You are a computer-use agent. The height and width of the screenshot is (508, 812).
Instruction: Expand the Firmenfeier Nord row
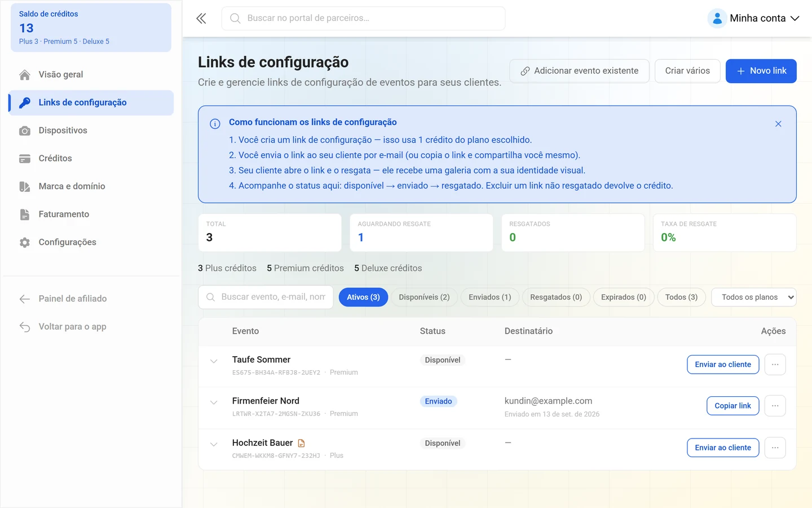(214, 402)
